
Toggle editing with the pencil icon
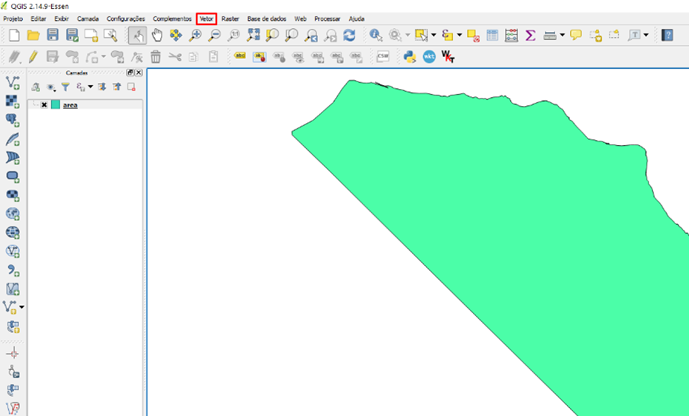33,57
